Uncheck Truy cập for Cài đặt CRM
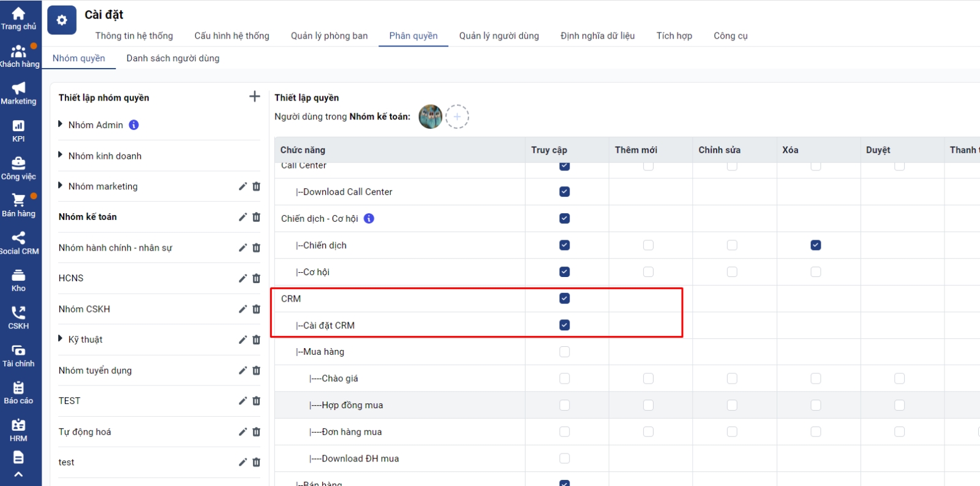This screenshot has height=486, width=980. tap(564, 325)
